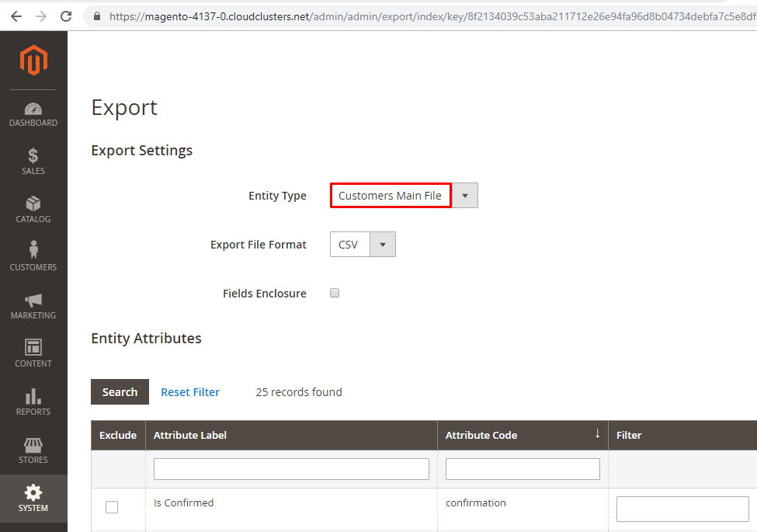Open the Sales dollar icon
Viewport: 757px width, 532px height.
click(33, 156)
